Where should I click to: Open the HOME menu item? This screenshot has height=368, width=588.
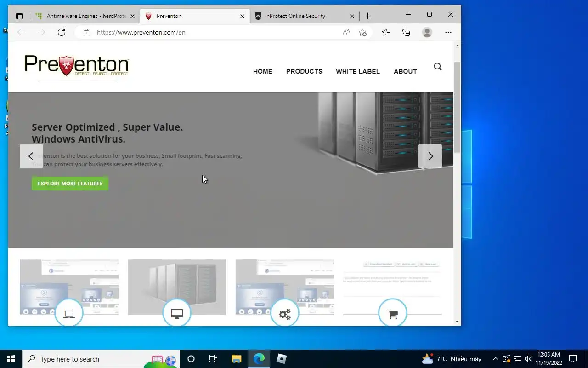pyautogui.click(x=263, y=71)
